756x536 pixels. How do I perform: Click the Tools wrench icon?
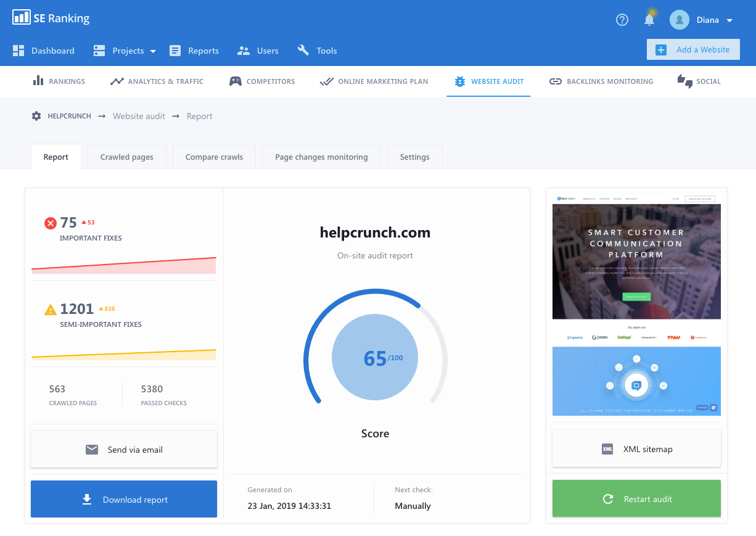tap(303, 51)
